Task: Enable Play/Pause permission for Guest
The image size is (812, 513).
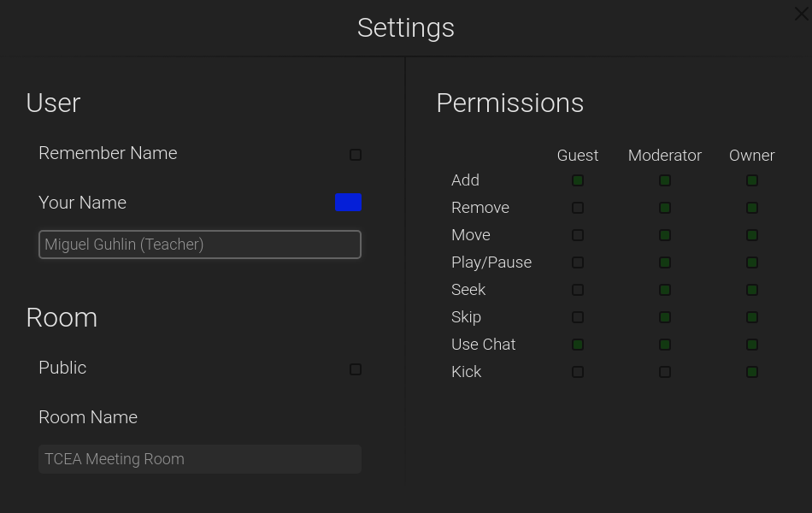Action: click(x=578, y=262)
